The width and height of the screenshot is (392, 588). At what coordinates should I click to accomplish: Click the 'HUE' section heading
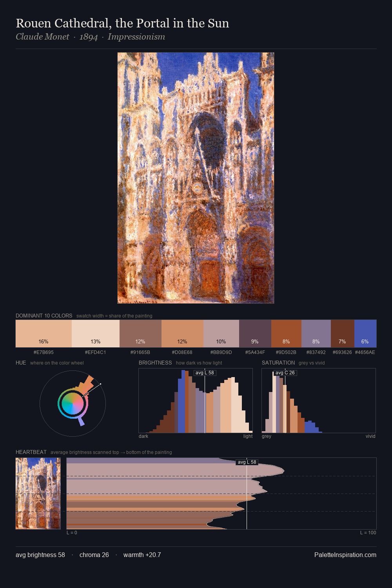coord(21,363)
